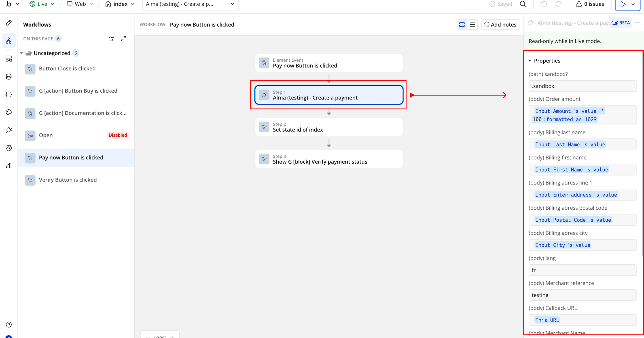Open the Logs chart icon in sidebar
Viewport: 644px width, 338px height.
pyautogui.click(x=9, y=165)
